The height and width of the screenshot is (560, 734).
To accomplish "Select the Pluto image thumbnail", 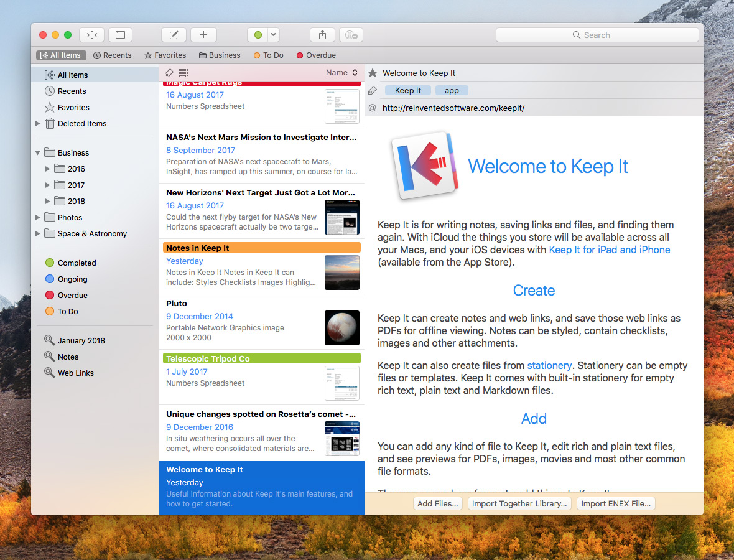I will pos(342,328).
